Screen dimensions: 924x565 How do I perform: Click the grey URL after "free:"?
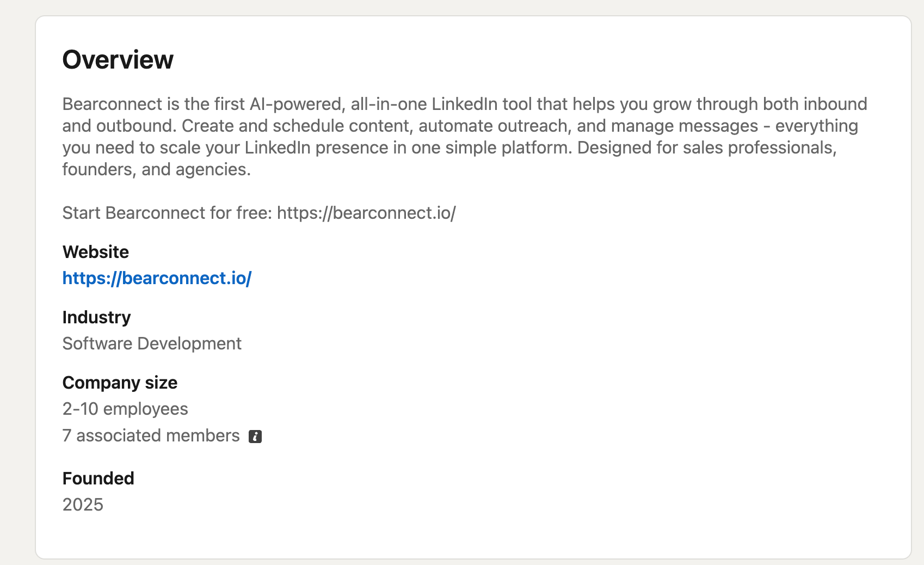[366, 213]
